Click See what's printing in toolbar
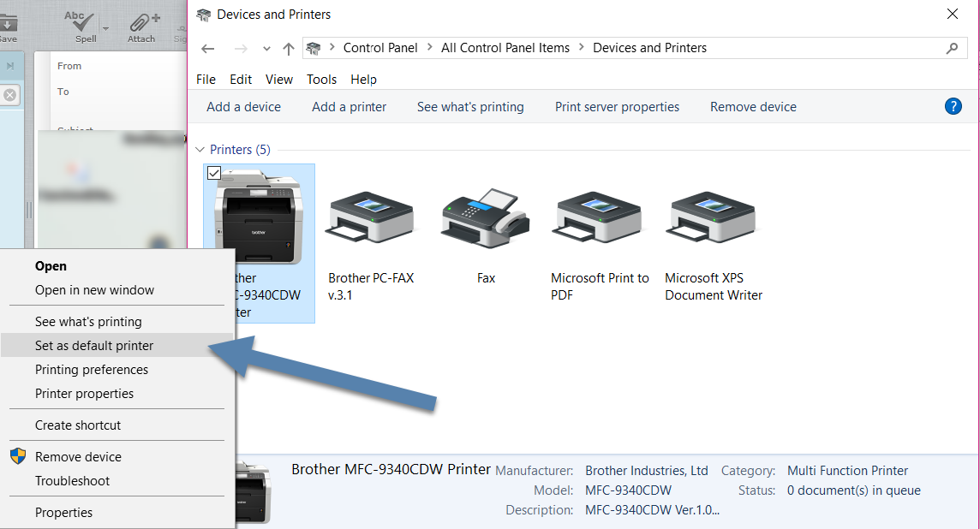Screen dimensions: 980x529 coord(470,107)
